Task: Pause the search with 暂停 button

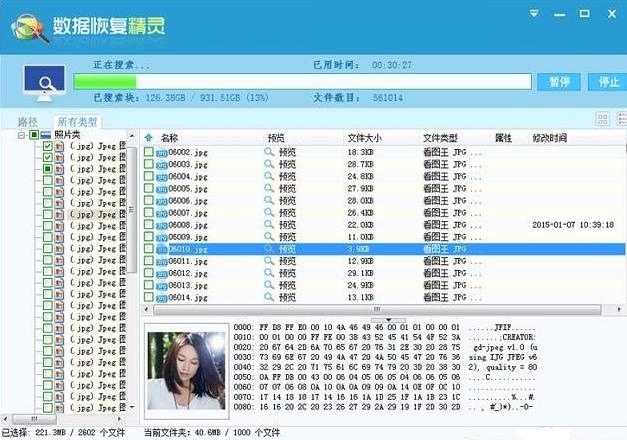Action: [x=559, y=82]
